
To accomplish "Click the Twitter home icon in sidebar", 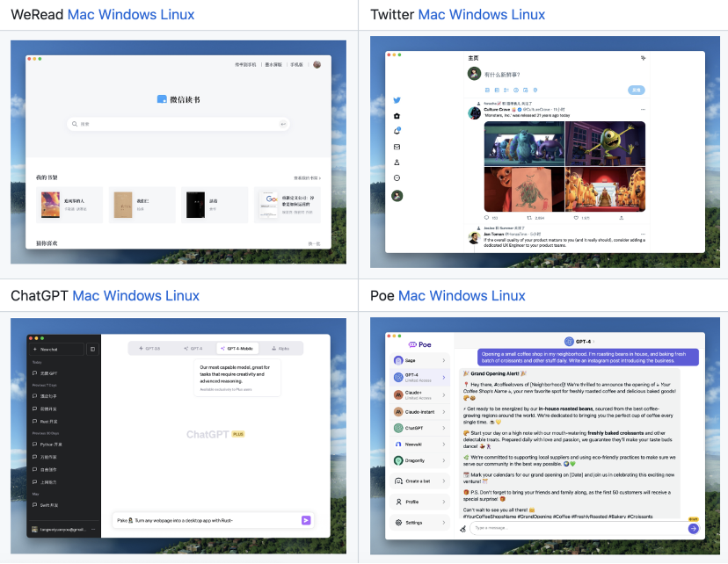I will (x=397, y=116).
